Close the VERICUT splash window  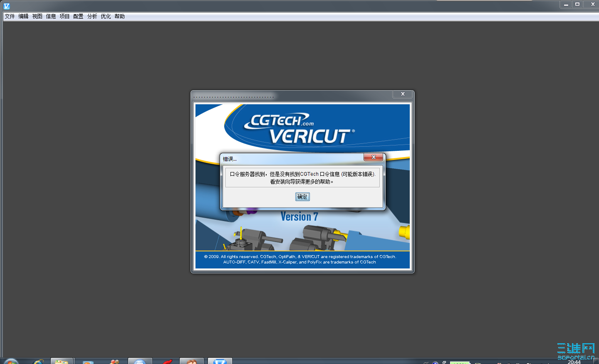pyautogui.click(x=403, y=94)
